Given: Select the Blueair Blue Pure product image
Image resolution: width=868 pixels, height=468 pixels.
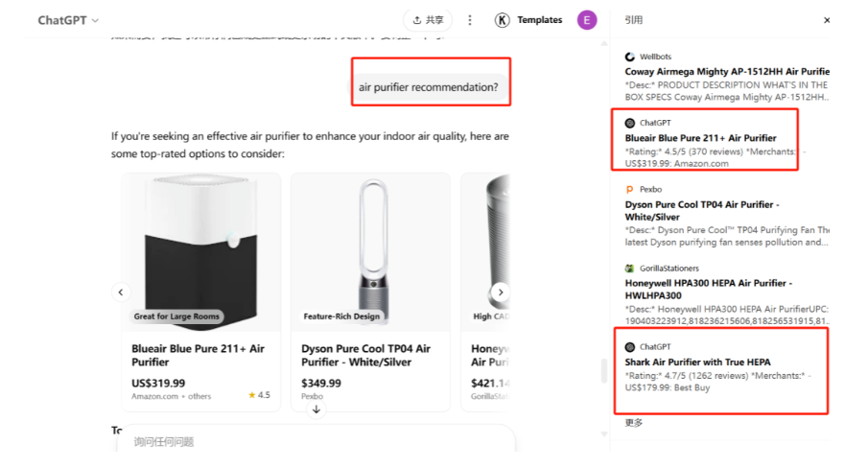Looking at the screenshot, I should pos(201,252).
